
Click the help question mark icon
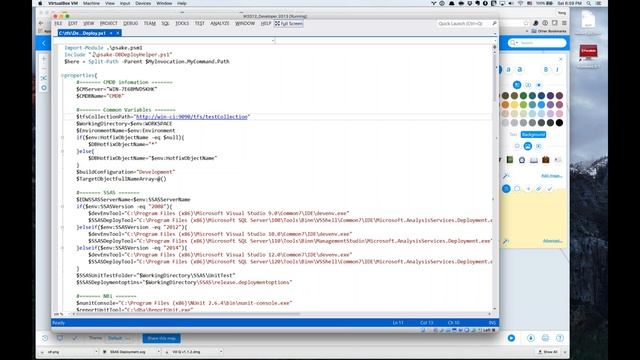pos(560,338)
